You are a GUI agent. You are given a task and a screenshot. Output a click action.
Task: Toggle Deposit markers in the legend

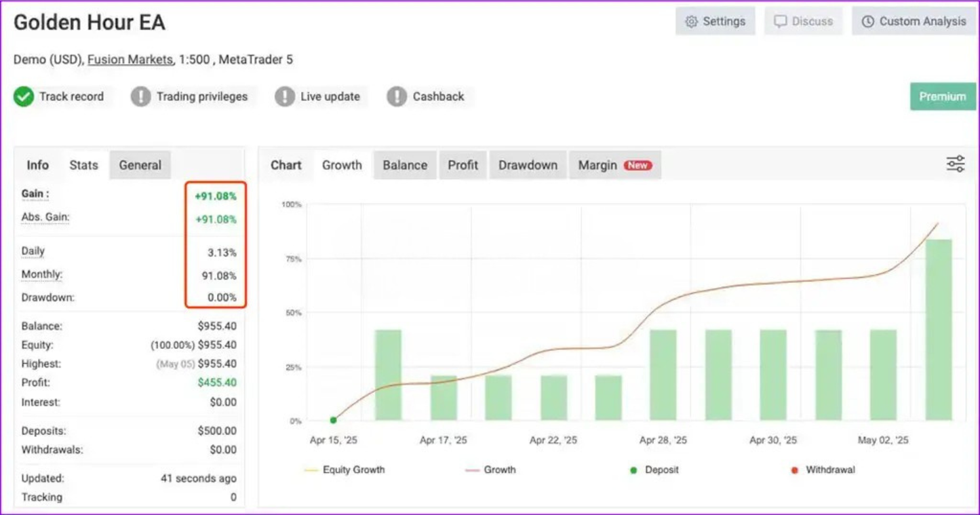[x=654, y=470]
